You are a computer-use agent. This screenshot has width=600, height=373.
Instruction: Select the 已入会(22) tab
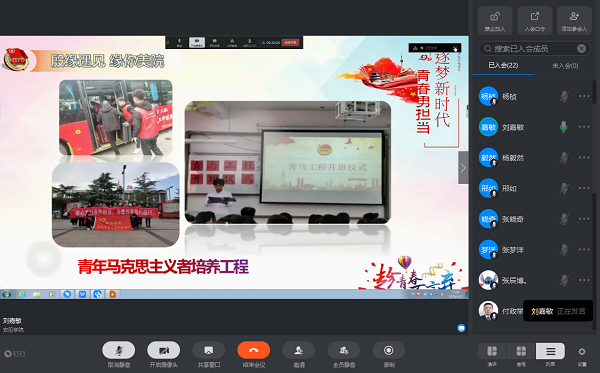pos(503,65)
